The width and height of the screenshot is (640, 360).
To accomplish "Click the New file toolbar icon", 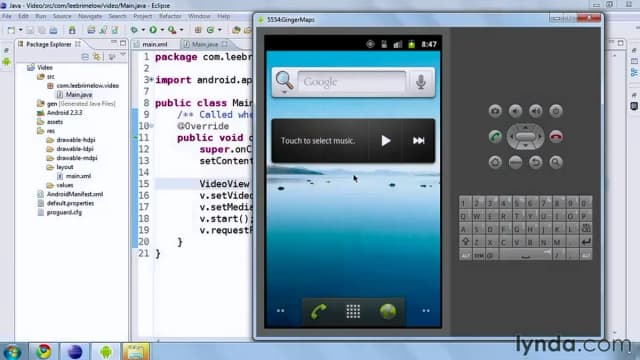I will tap(11, 30).
